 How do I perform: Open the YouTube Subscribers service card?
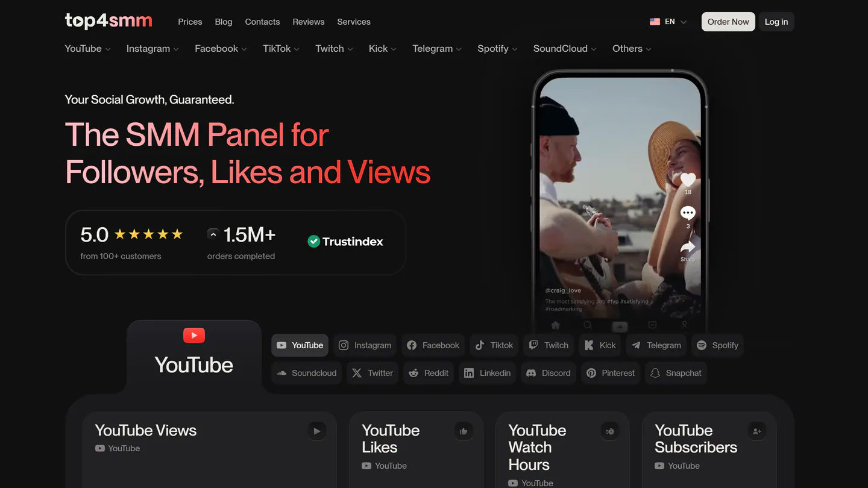(x=709, y=449)
